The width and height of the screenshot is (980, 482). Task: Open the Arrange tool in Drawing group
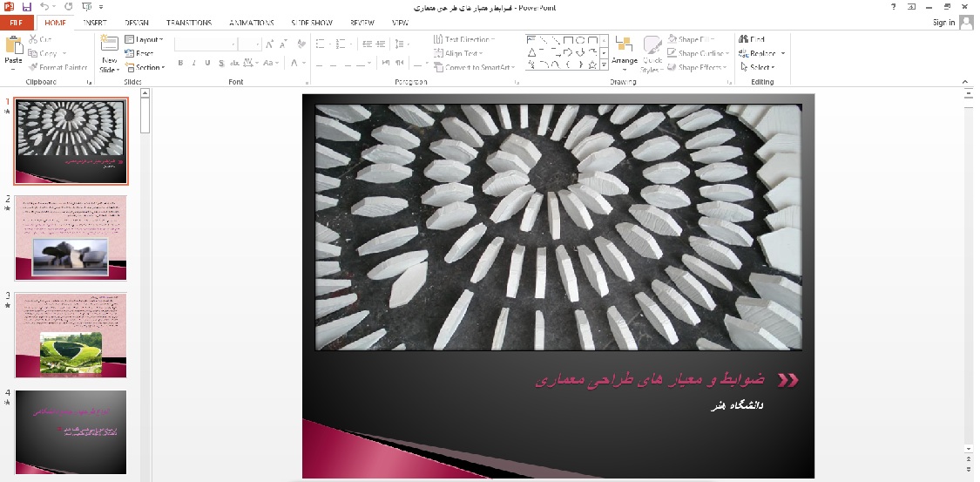[624, 51]
